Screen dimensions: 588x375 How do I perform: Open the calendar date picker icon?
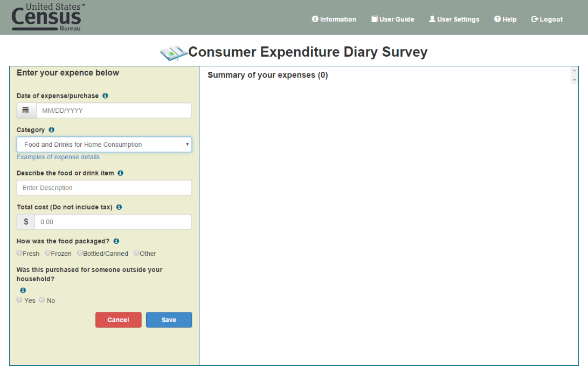(x=26, y=111)
